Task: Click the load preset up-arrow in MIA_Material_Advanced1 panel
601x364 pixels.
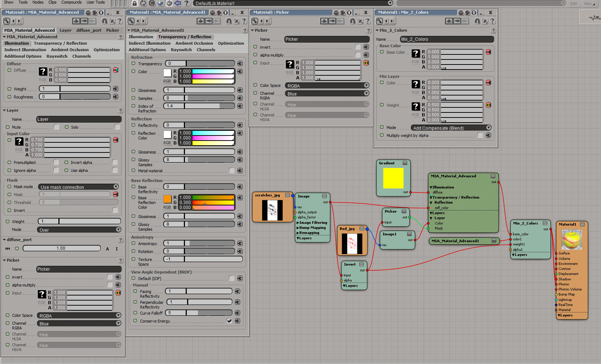Action: coord(200,21)
